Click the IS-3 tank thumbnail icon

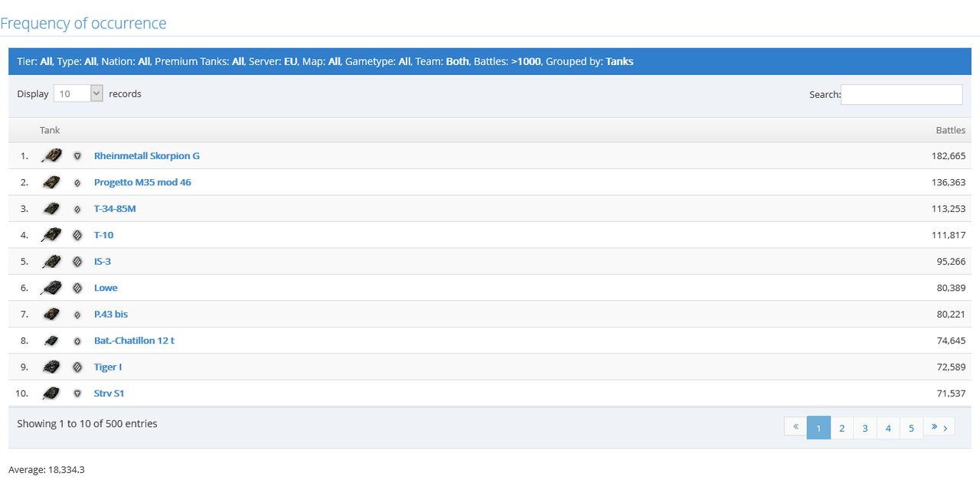[x=52, y=261]
